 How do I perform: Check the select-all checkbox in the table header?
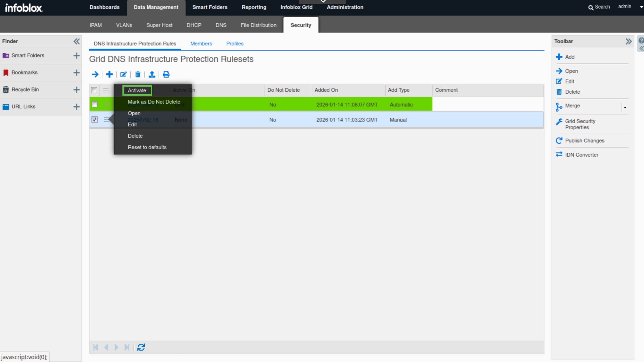pos(94,90)
